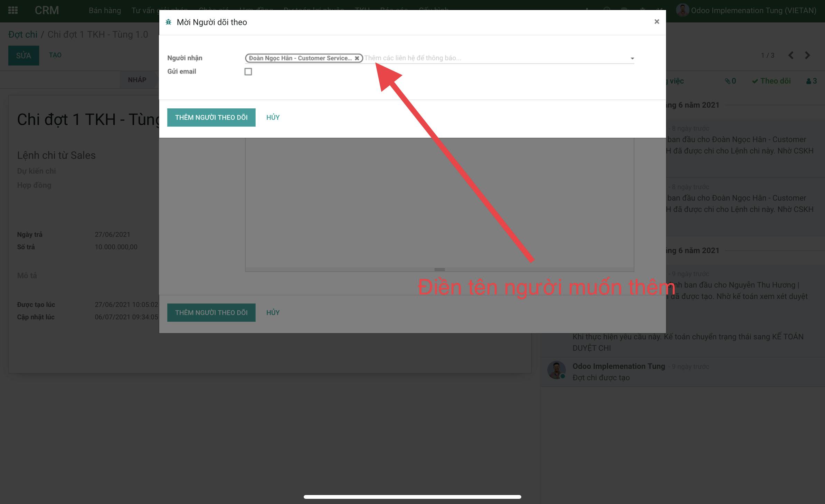Enable the Gửi email checkbox
This screenshot has width=825, height=504.
pos(248,71)
